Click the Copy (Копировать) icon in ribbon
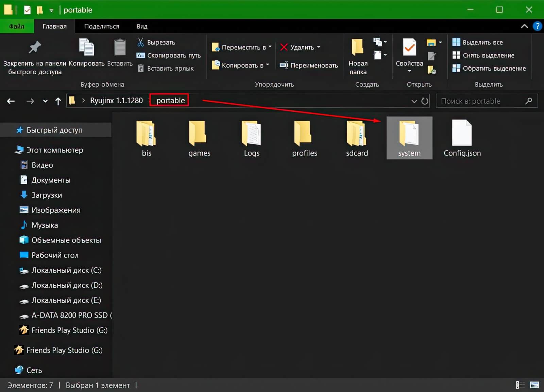Screen dimensions: 544x392 (x=86, y=48)
